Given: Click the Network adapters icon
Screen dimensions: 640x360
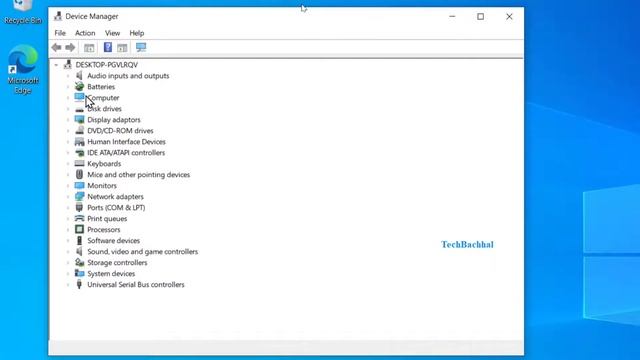Looking at the screenshot, I should (79, 197).
